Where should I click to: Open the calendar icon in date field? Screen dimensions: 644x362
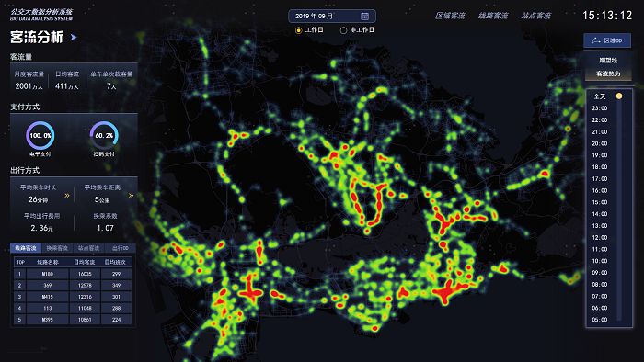[364, 17]
